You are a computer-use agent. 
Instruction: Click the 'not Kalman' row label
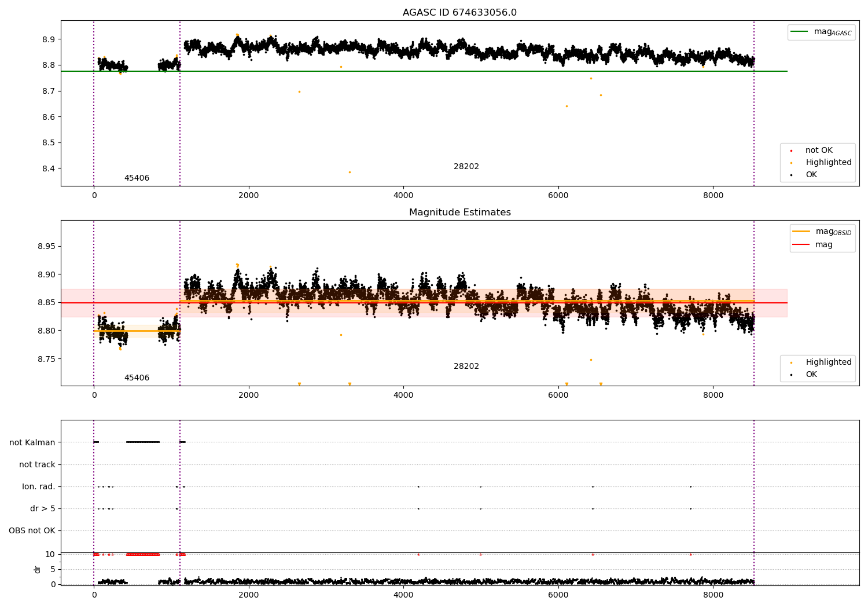coord(32,443)
